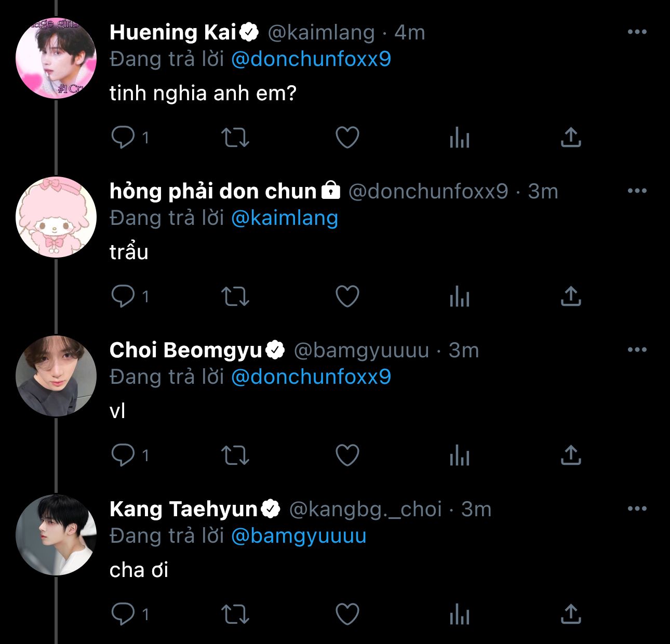View analytics for Kang Taehyun's tweet
The image size is (670, 644).
(x=460, y=615)
